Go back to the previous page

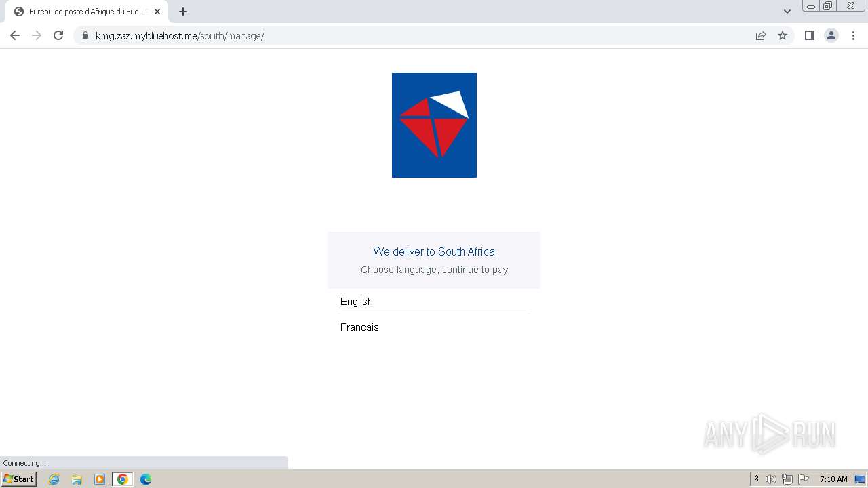15,35
